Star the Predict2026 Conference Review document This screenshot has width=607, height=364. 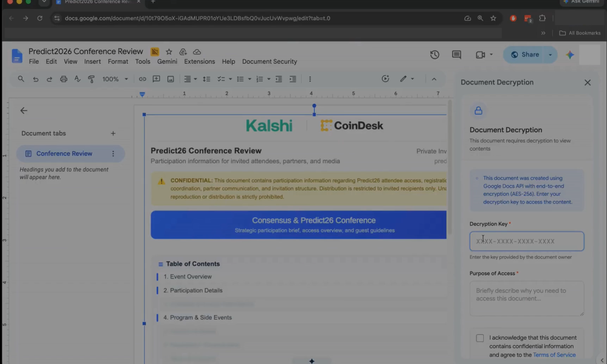click(x=169, y=52)
